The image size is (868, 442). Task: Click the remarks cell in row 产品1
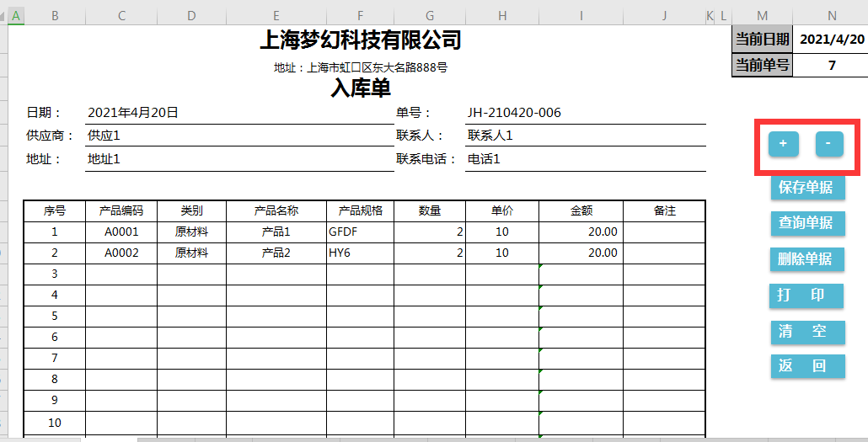coord(664,232)
